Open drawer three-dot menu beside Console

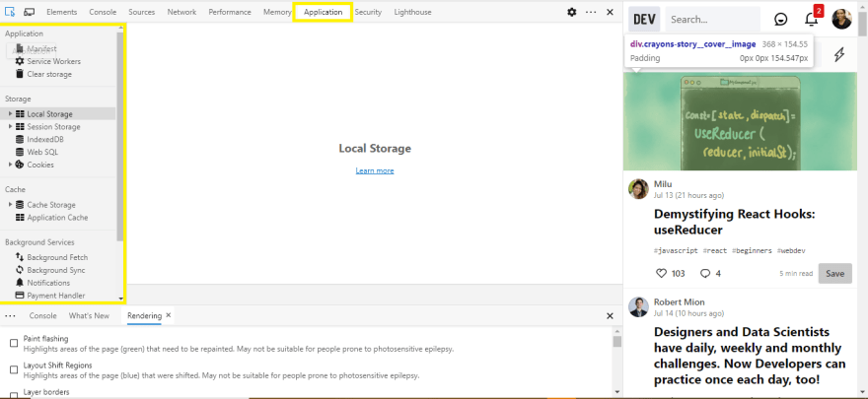[x=10, y=316]
